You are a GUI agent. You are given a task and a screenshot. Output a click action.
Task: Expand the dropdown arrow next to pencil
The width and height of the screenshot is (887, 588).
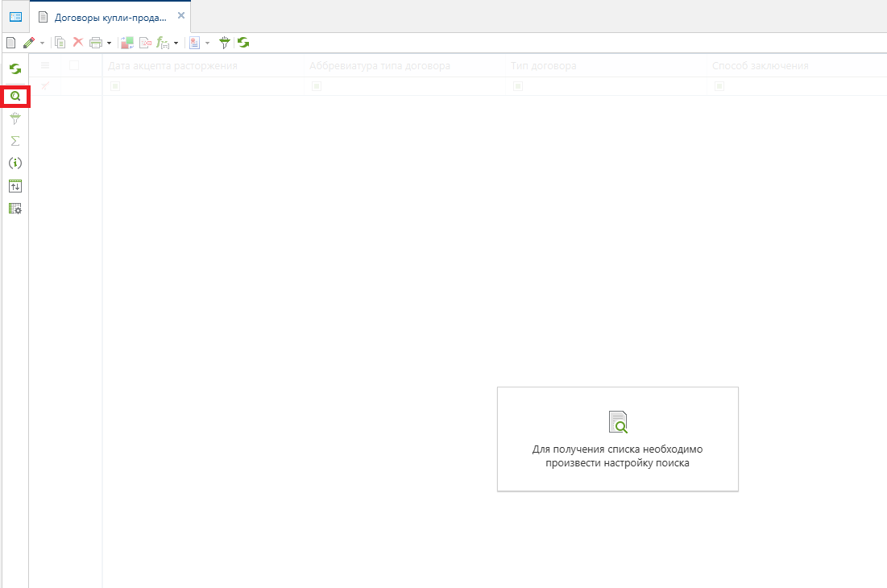tap(42, 43)
